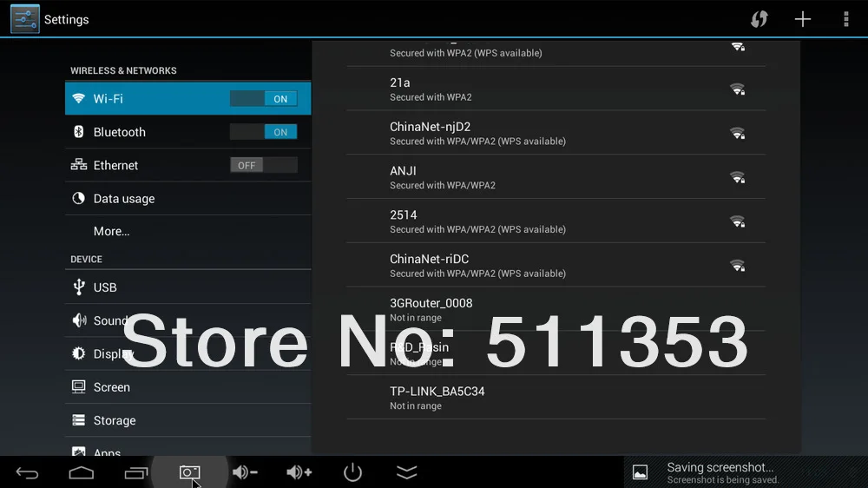Tap the Screen monitor icon
This screenshot has width=868, height=488.
coord(79,386)
